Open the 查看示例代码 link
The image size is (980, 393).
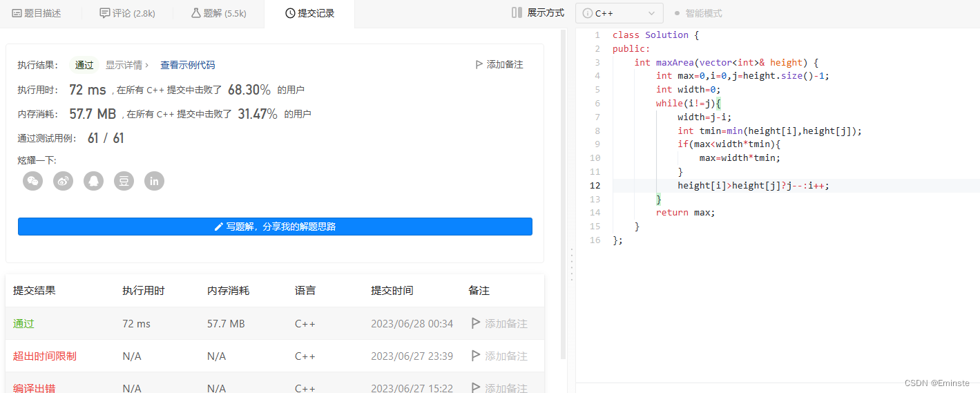188,65
